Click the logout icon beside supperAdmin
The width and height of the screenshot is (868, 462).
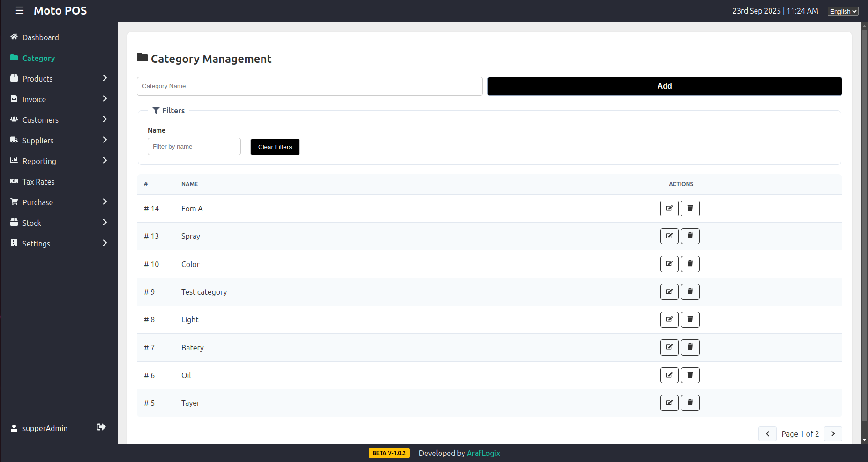[x=101, y=427]
